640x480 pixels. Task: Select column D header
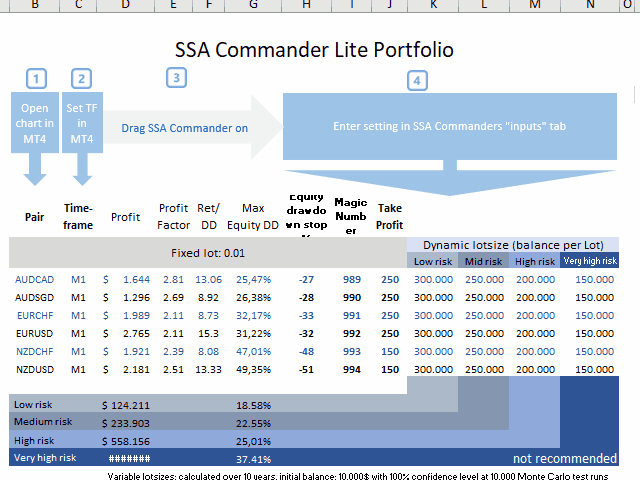click(x=125, y=5)
